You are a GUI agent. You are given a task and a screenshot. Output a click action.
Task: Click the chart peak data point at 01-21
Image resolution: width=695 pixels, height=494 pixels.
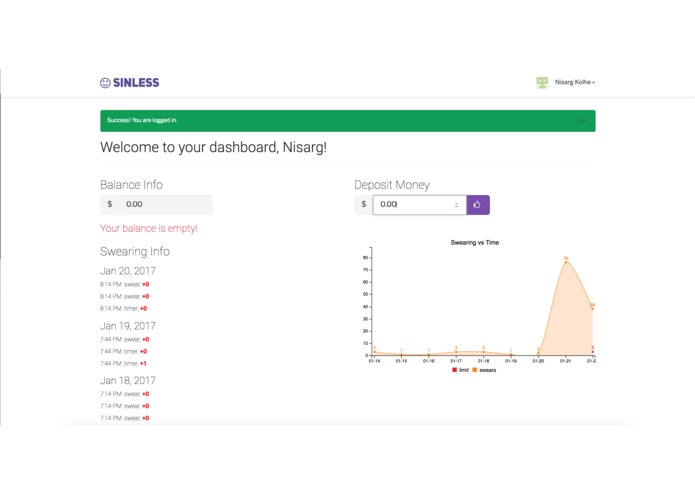point(566,262)
